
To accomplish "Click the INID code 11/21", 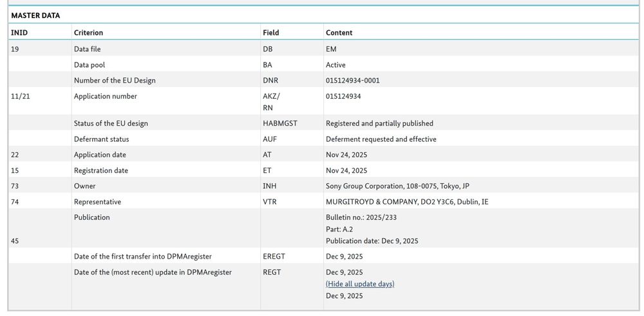I will [x=20, y=96].
